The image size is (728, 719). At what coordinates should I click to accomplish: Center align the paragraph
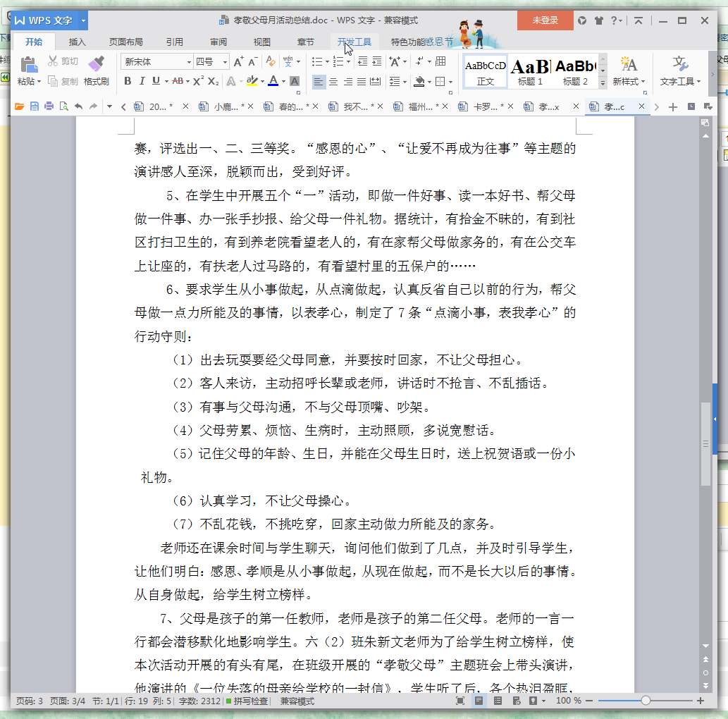click(x=333, y=82)
